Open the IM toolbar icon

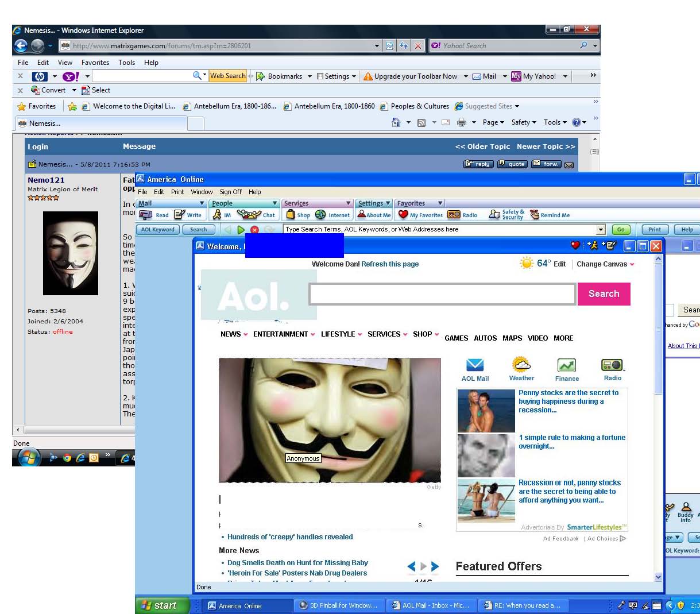click(222, 215)
